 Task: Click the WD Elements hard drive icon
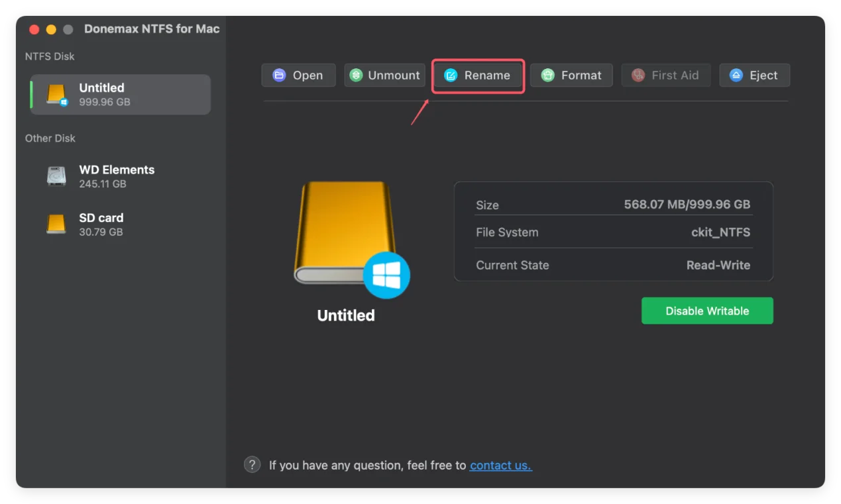coord(56,176)
